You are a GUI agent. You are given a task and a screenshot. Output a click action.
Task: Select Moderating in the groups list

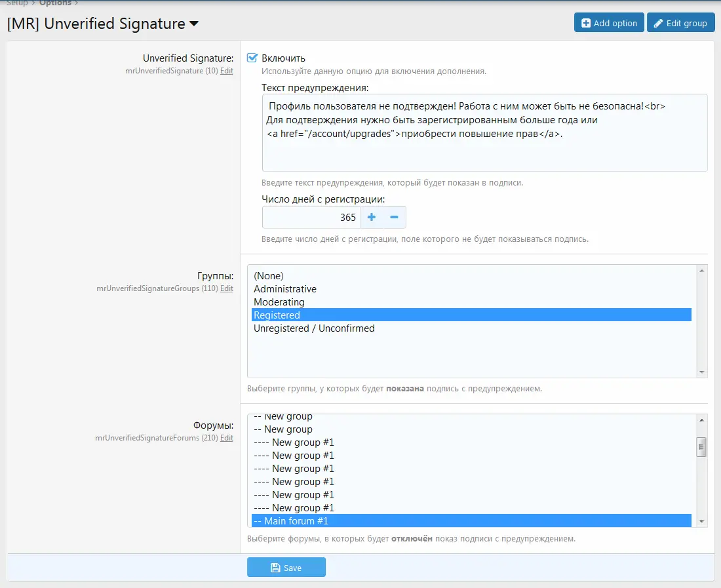(x=279, y=302)
